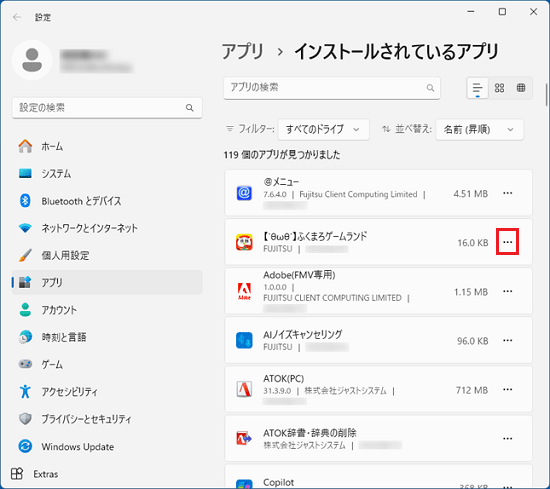Focus the 設定の検索 search field
Image resolution: width=550 pixels, height=489 pixels.
pyautogui.click(x=107, y=108)
